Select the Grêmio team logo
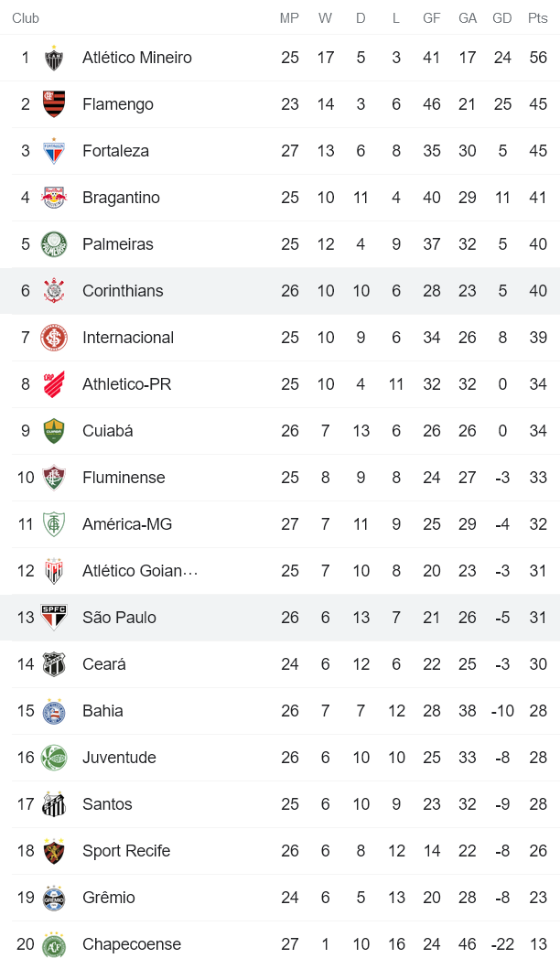This screenshot has width=560, height=980. [54, 898]
